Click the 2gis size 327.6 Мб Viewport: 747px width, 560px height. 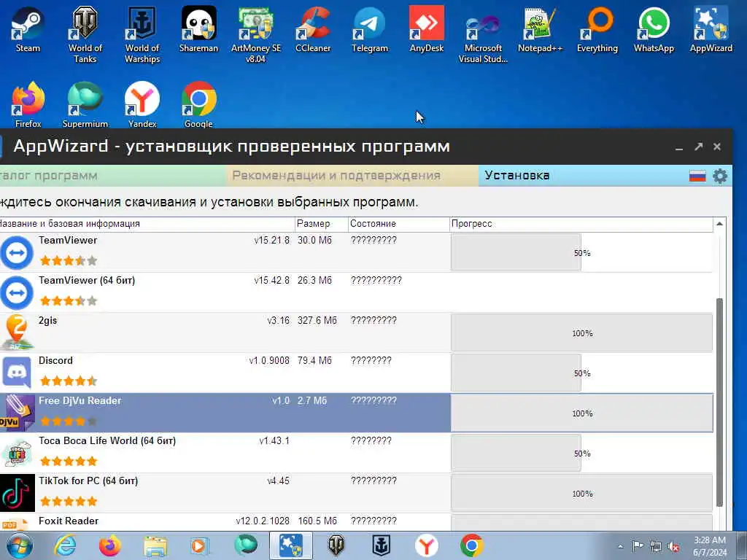click(317, 321)
